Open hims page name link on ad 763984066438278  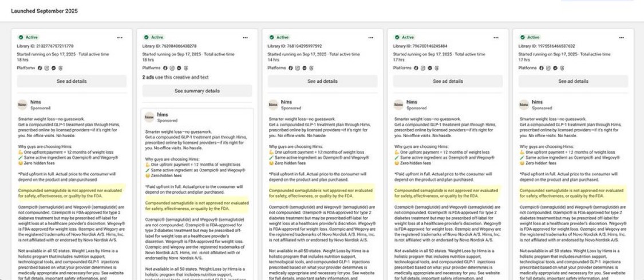click(x=163, y=115)
